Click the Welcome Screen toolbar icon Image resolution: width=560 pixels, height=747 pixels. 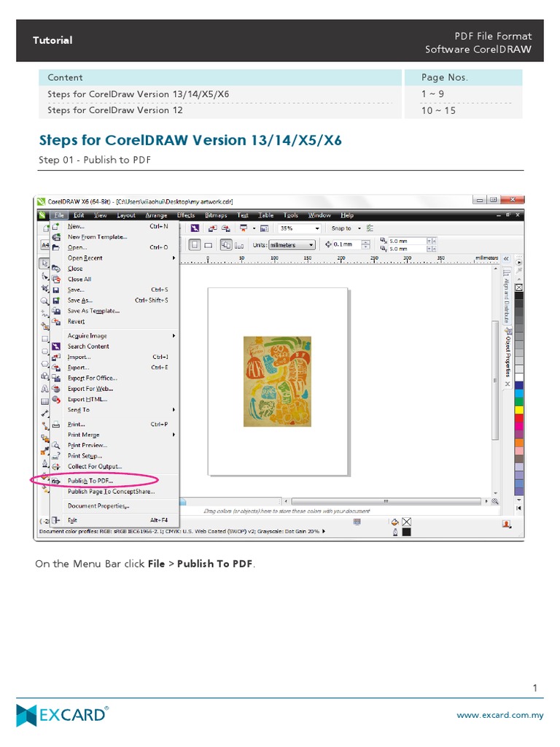pyautogui.click(x=264, y=228)
